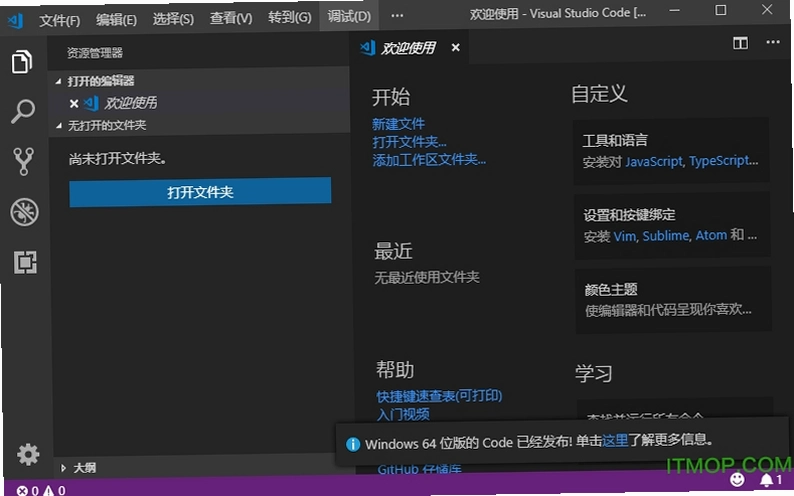The height and width of the screenshot is (496, 794).
Task: Open the 调试(D) menu
Action: tap(349, 17)
